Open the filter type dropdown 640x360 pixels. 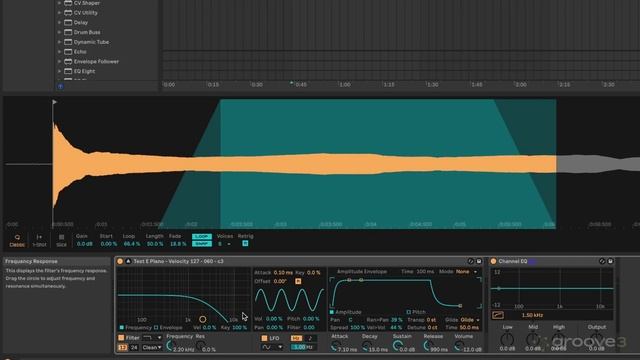click(x=152, y=338)
